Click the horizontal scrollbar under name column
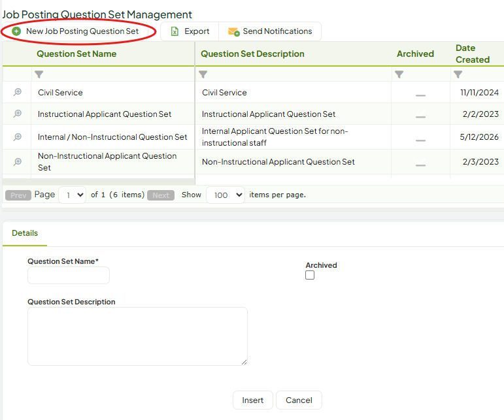 (98, 182)
